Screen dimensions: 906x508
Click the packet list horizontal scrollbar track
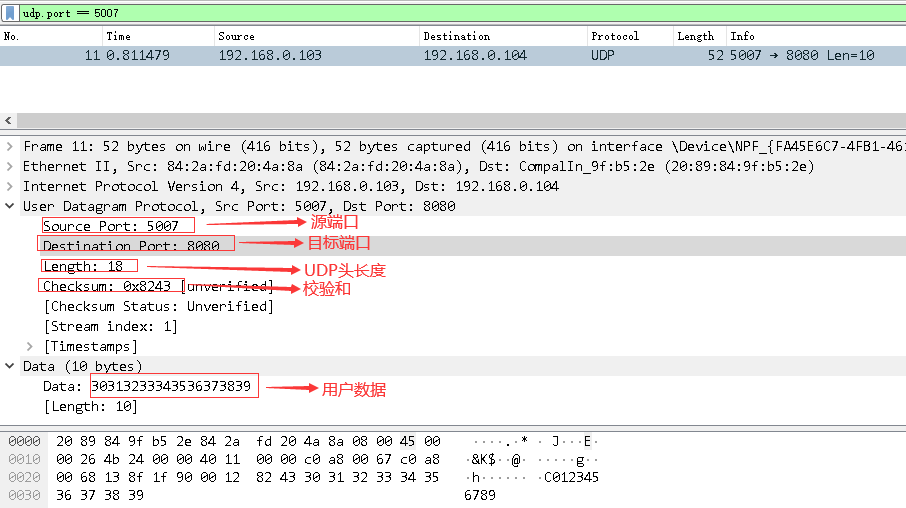pos(461,120)
